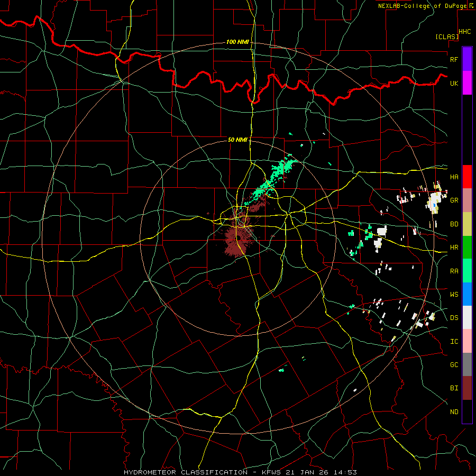
Task: Select the red HA legend swatch
Action: (467, 177)
